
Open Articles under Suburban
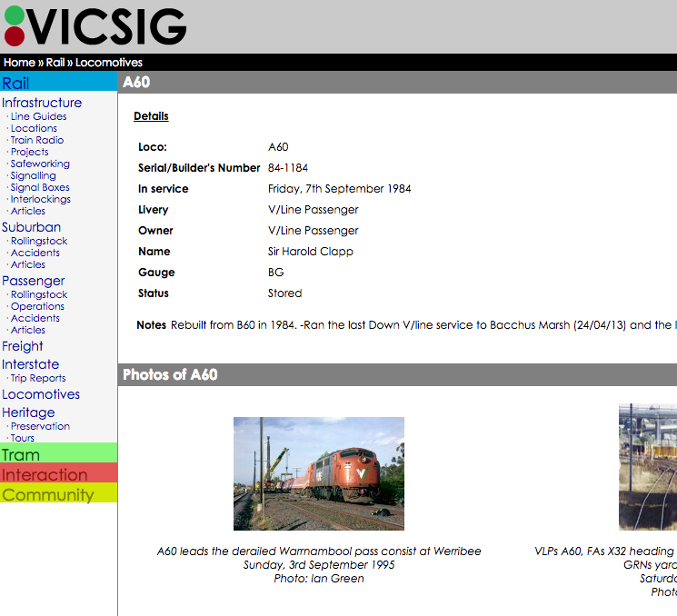click(x=28, y=264)
